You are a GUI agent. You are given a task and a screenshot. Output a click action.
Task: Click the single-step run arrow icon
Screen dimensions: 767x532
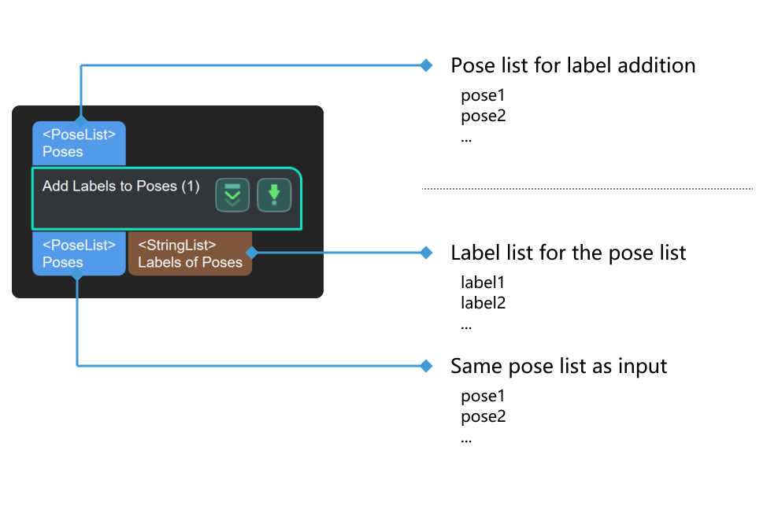275,194
